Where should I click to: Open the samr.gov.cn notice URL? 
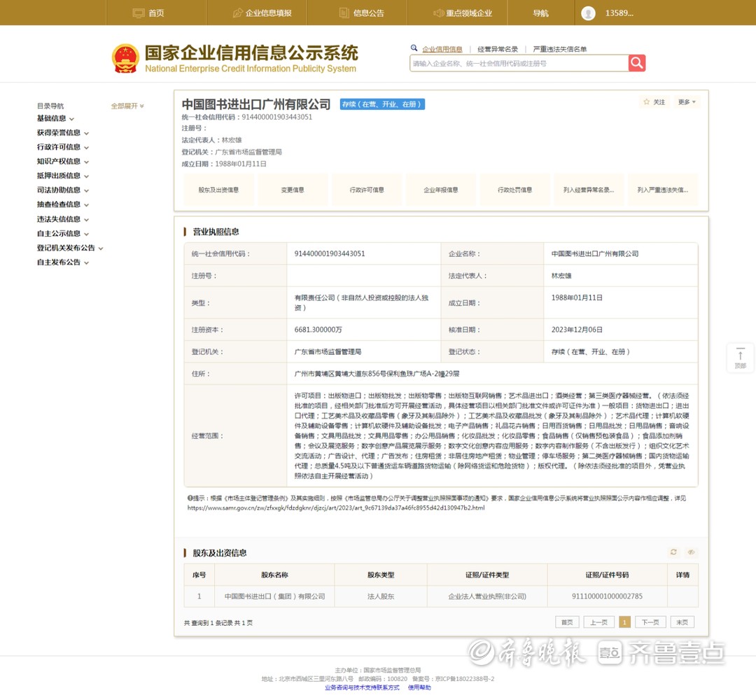click(336, 507)
